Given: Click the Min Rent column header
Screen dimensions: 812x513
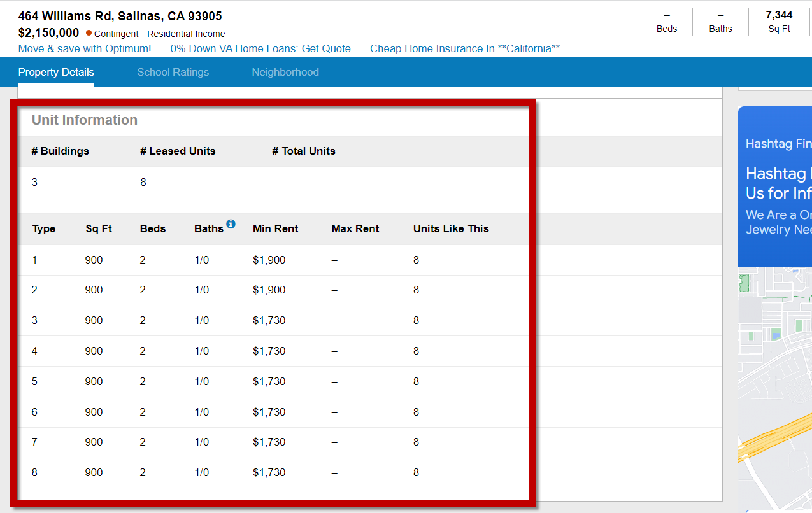Looking at the screenshot, I should point(275,228).
